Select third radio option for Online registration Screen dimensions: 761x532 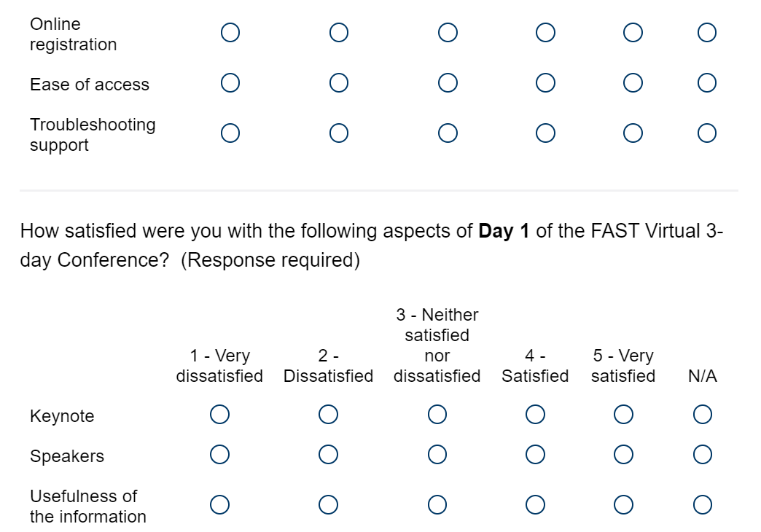coord(448,33)
